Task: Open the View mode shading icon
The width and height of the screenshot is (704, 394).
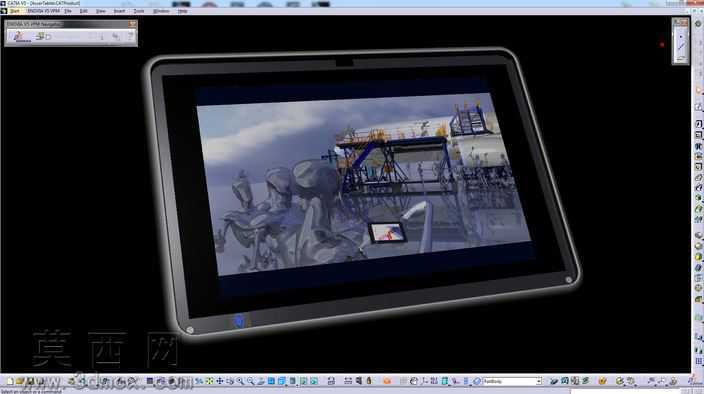Action: pyautogui.click(x=292, y=381)
